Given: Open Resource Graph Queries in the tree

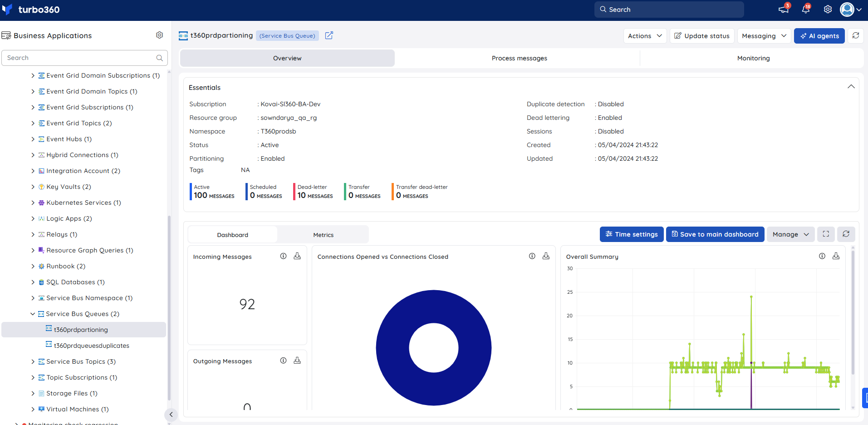Looking at the screenshot, I should [89, 250].
